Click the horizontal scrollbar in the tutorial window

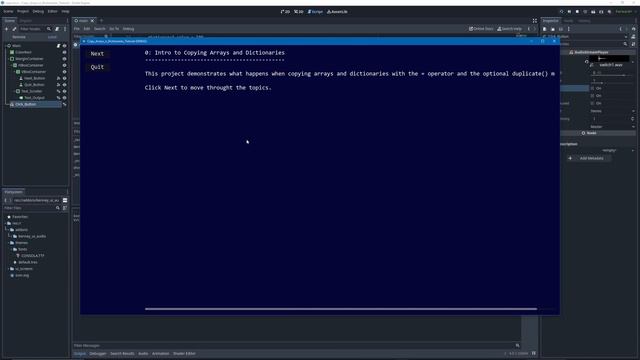point(341,309)
